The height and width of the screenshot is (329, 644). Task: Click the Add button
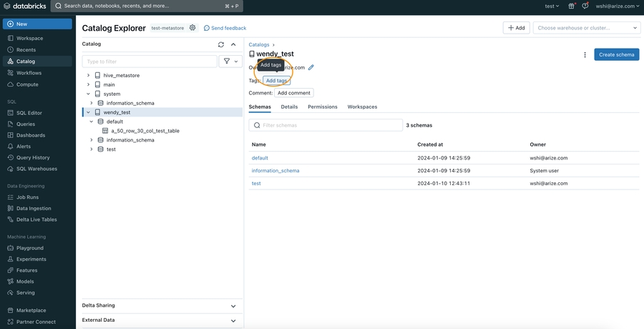click(516, 28)
